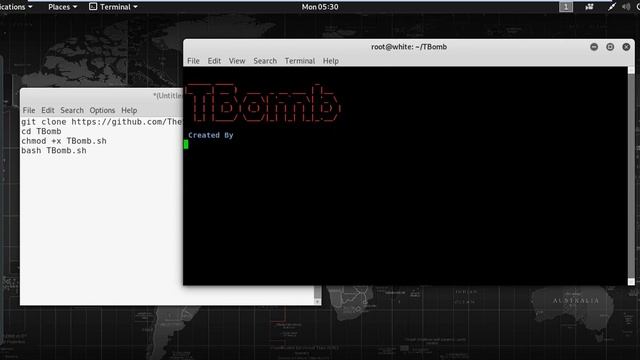Click the volume speaker icon in top bar

pyautogui.click(x=626, y=7)
